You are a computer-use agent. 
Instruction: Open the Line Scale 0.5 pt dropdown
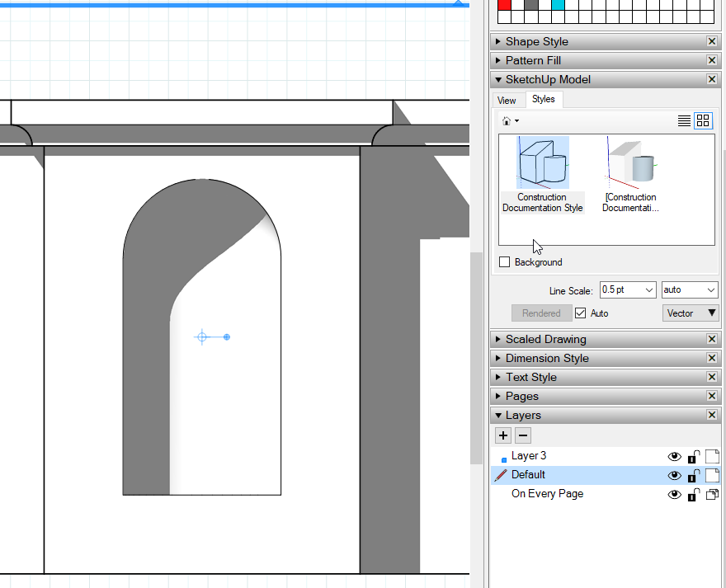pos(648,290)
